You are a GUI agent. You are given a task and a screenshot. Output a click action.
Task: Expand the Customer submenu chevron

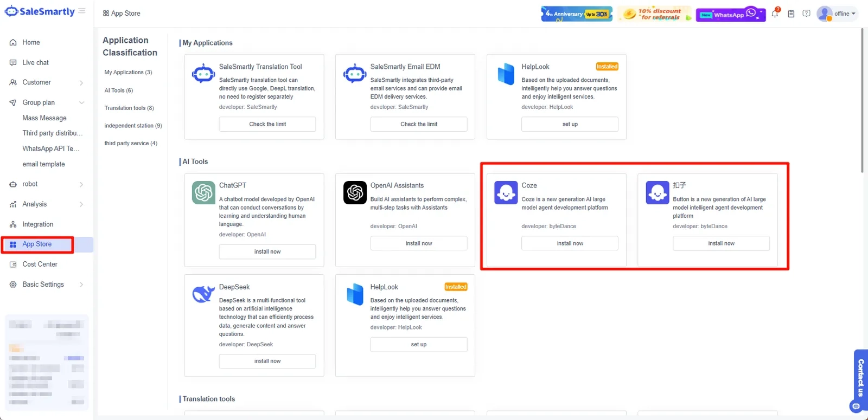[x=81, y=83]
